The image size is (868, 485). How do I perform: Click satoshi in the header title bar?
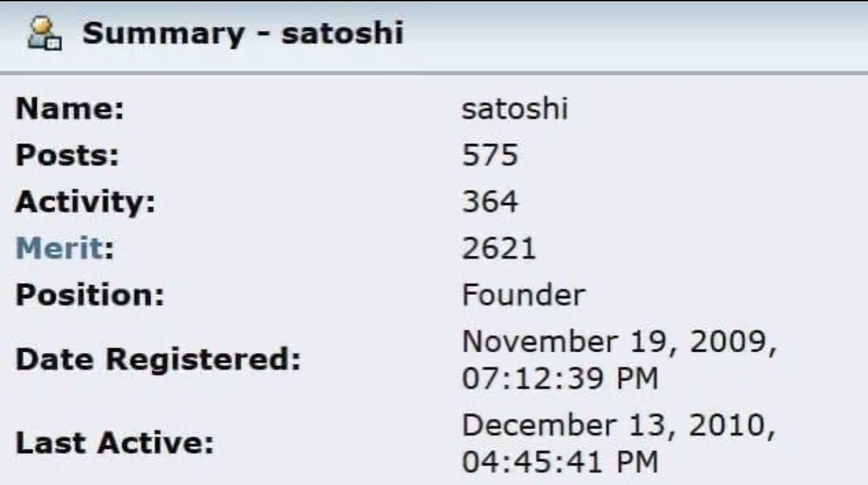[x=342, y=34]
